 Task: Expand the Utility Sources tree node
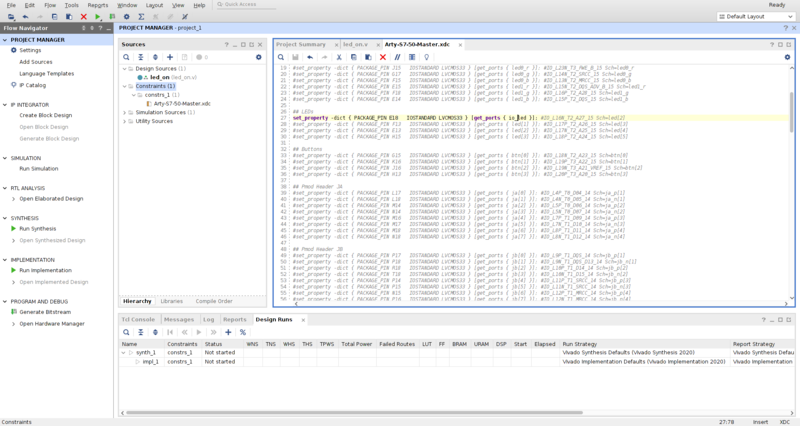coord(124,121)
